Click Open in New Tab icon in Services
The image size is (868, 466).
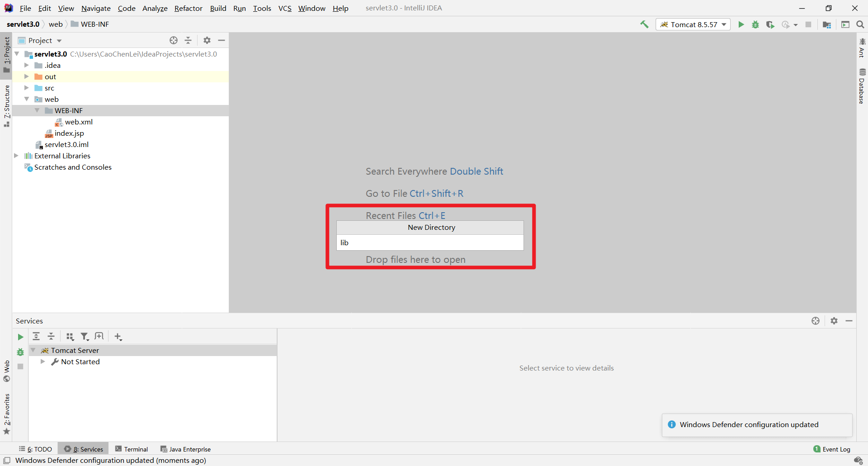tap(99, 336)
